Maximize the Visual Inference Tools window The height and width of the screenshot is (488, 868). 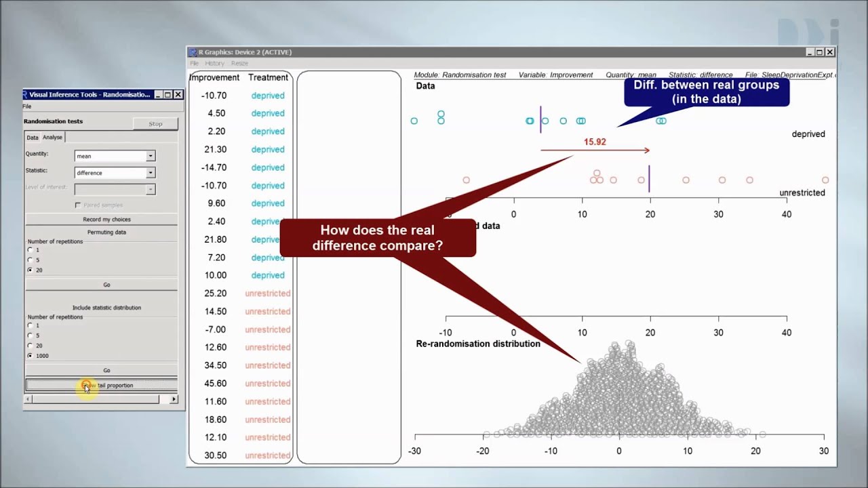167,95
